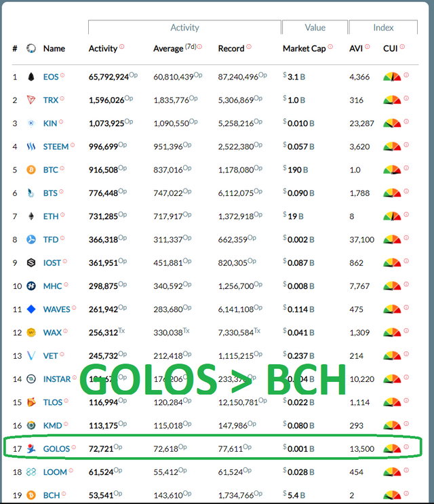Sort by the Average (7d) column header
The image size is (434, 504).
175,49
